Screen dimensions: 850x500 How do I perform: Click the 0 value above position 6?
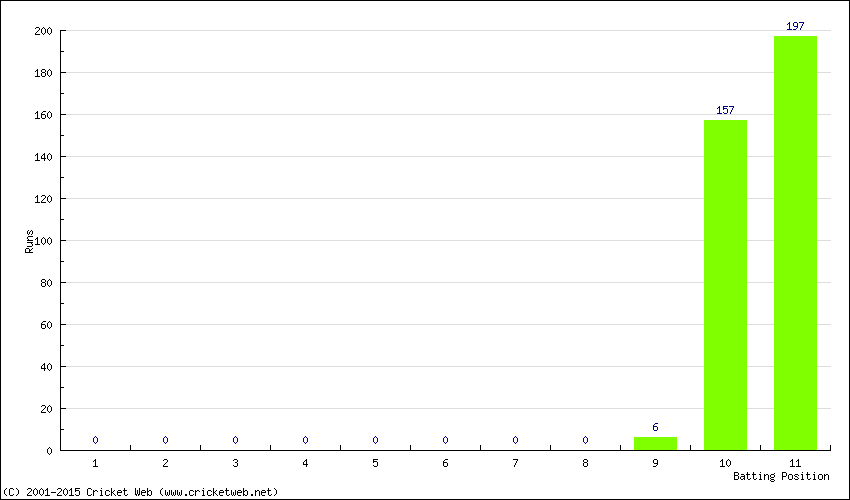point(445,440)
